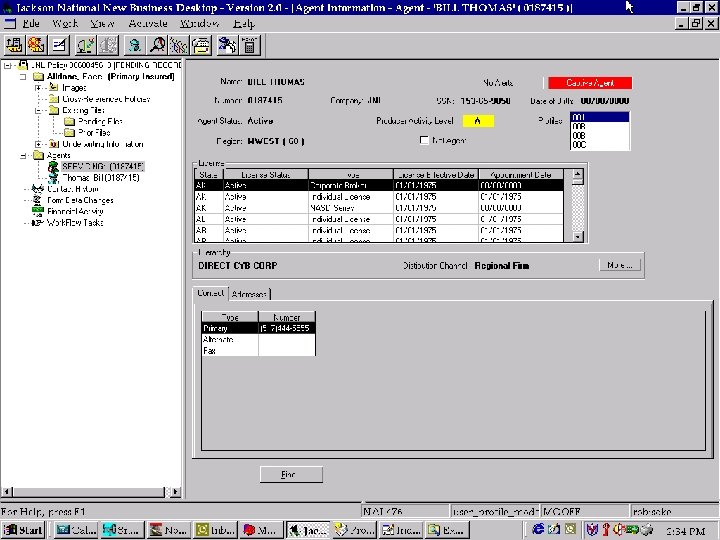Expand the Underwriting Information node
720x540 pixels.
coord(39,144)
